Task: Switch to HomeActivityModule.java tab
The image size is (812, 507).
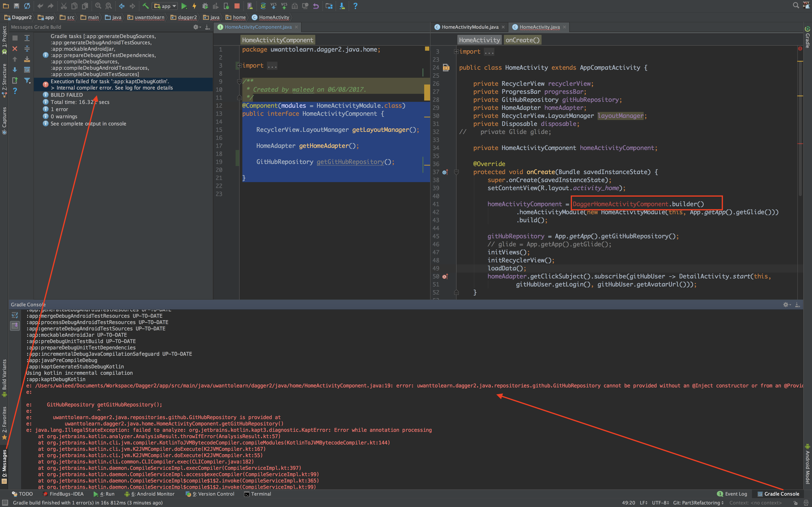Action: click(469, 27)
